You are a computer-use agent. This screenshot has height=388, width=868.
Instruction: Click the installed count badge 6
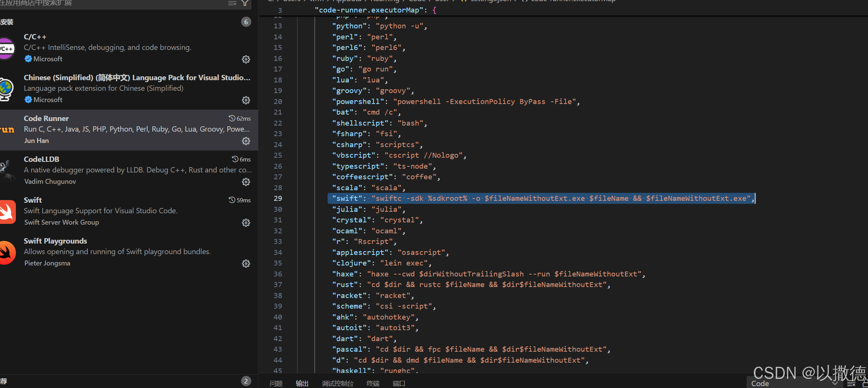tap(246, 22)
